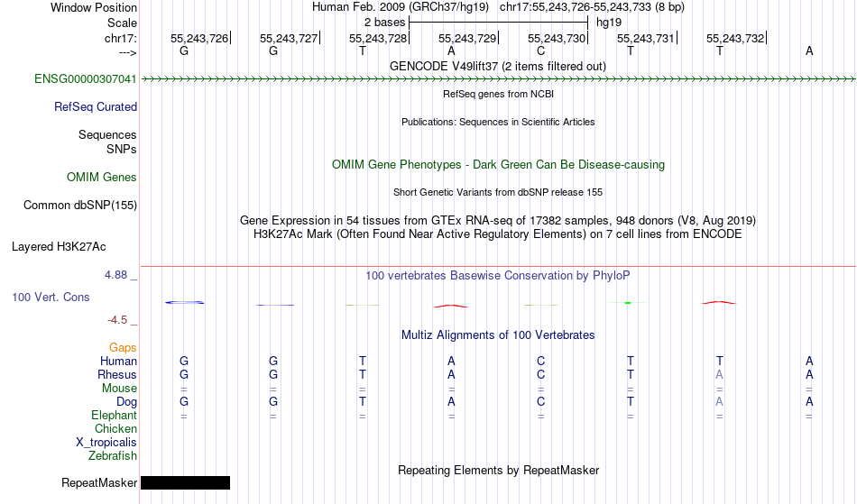Click position marker 55,243,731
Screen dimensions: 857x504
(x=647, y=38)
